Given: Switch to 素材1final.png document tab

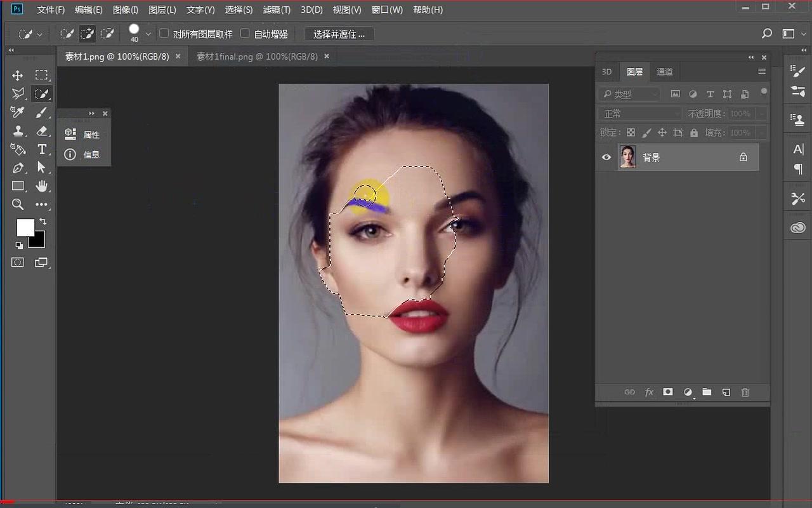Looking at the screenshot, I should point(257,57).
